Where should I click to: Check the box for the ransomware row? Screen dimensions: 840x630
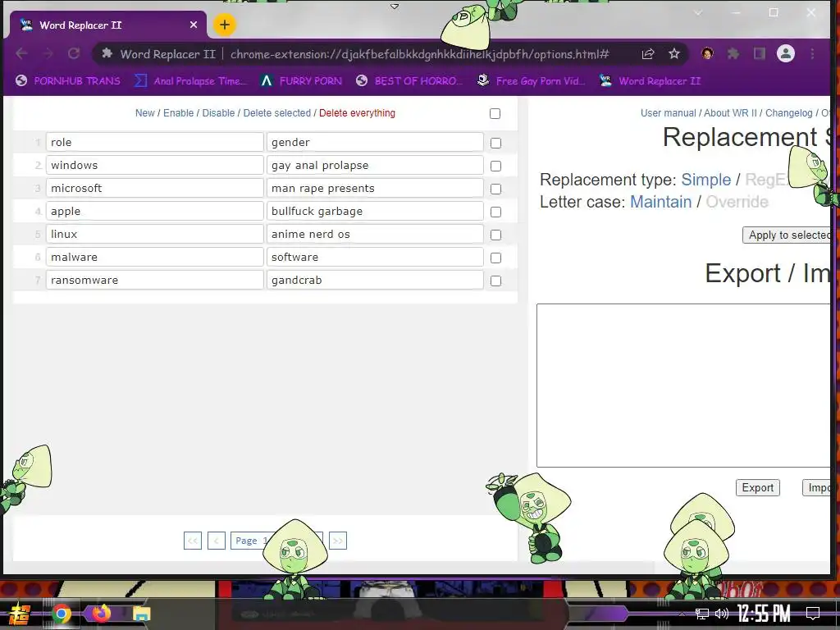click(496, 281)
